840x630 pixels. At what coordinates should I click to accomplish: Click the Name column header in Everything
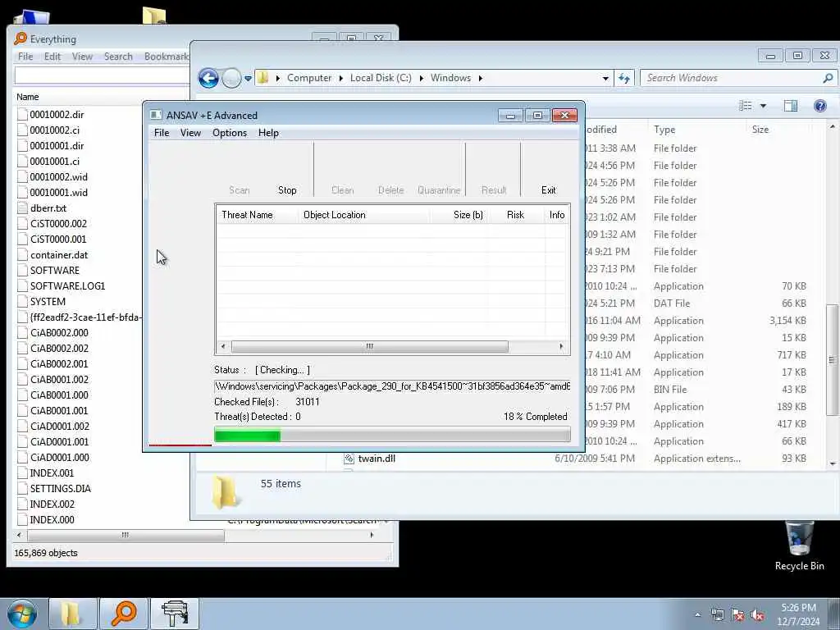[27, 97]
